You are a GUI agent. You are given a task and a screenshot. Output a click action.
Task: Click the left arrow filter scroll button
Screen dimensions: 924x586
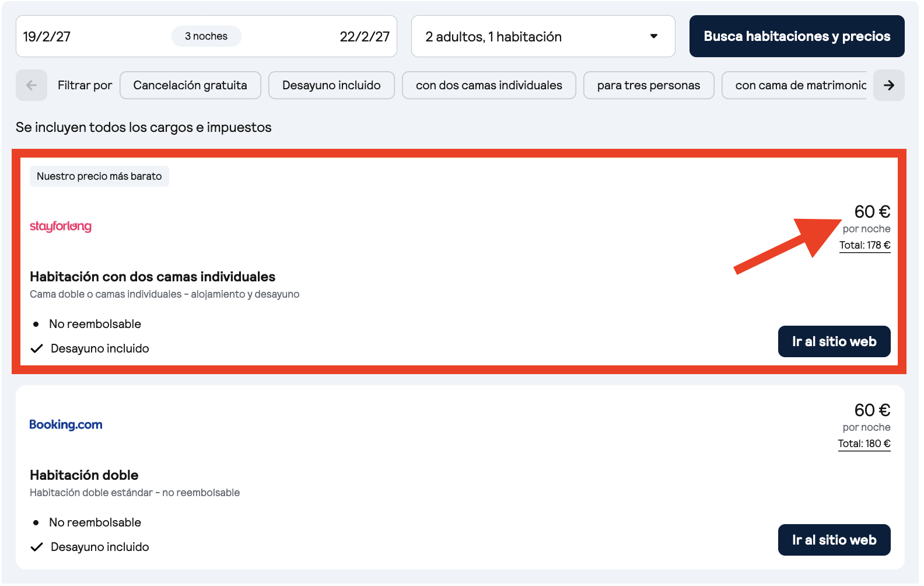(32, 85)
